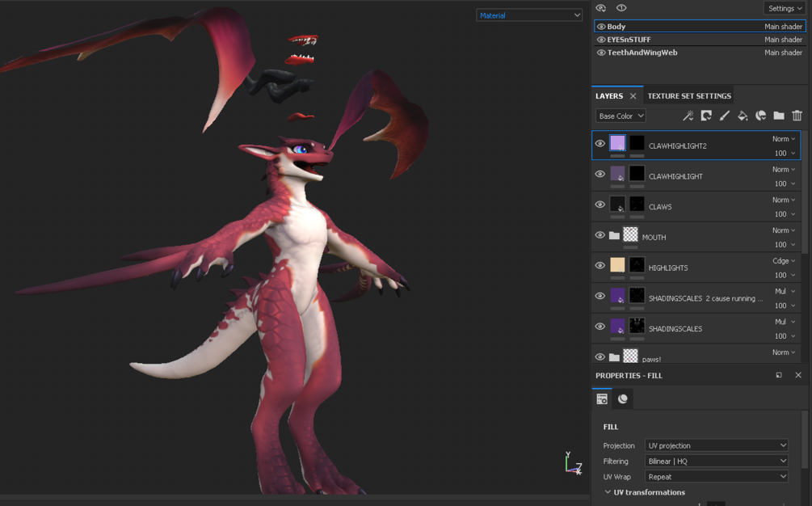The height and width of the screenshot is (506, 812).
Task: Click the add effect magic wand icon
Action: click(x=688, y=116)
